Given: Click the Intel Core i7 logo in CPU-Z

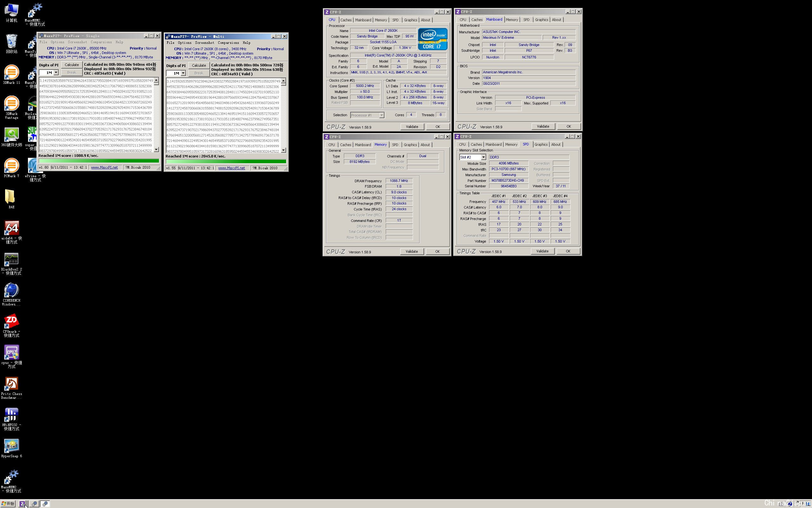Looking at the screenshot, I should click(x=432, y=39).
